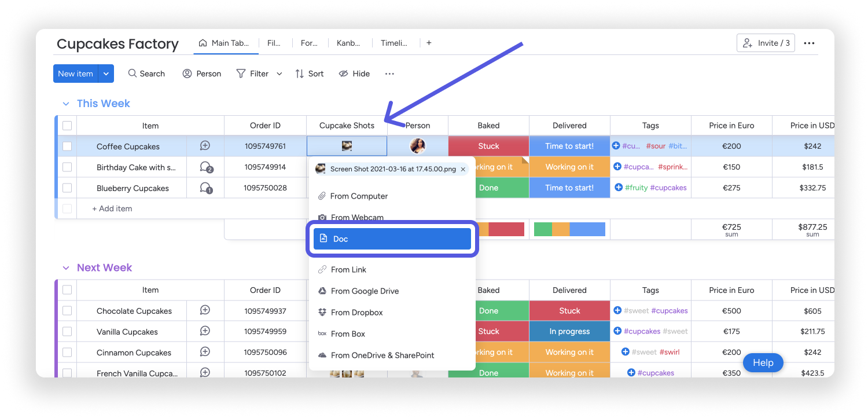The width and height of the screenshot is (868, 418).
Task: Remove the attached Screen Shot png file
Action: 463,169
